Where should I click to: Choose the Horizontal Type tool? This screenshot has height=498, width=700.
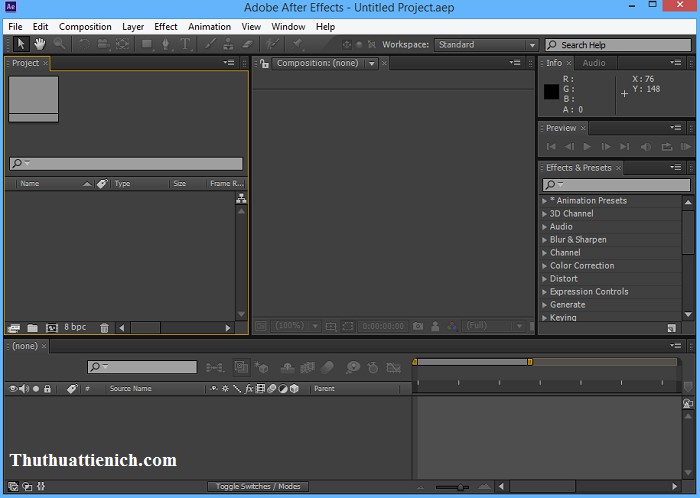point(185,44)
